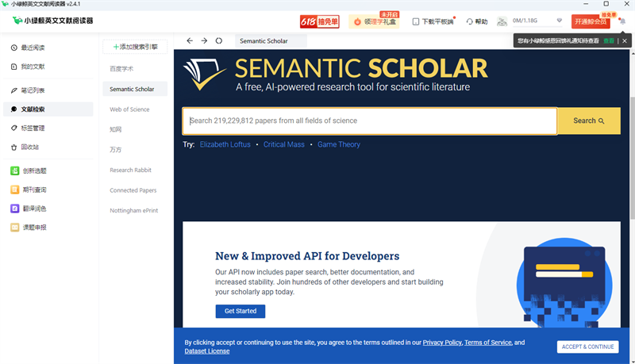Click Get Started button
The width and height of the screenshot is (635, 364).
pos(241,311)
